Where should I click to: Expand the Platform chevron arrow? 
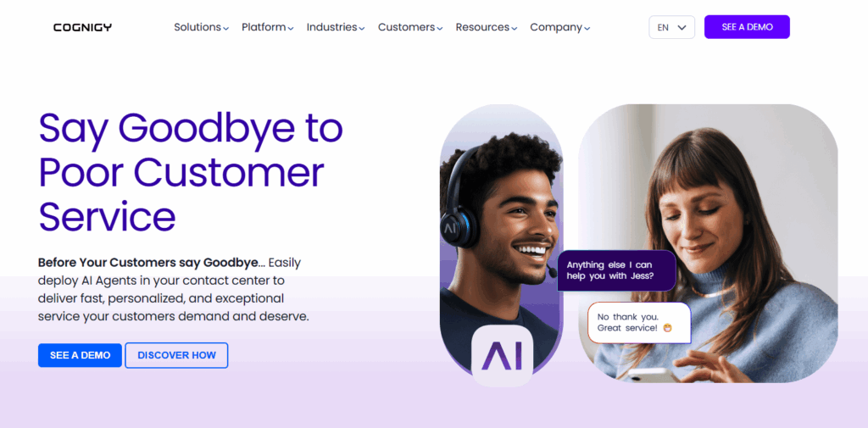(291, 29)
